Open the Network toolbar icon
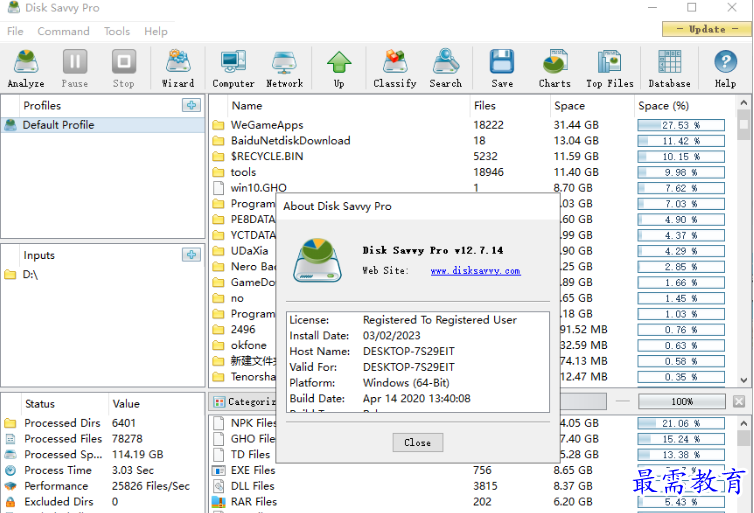754x513 pixels. pyautogui.click(x=284, y=68)
